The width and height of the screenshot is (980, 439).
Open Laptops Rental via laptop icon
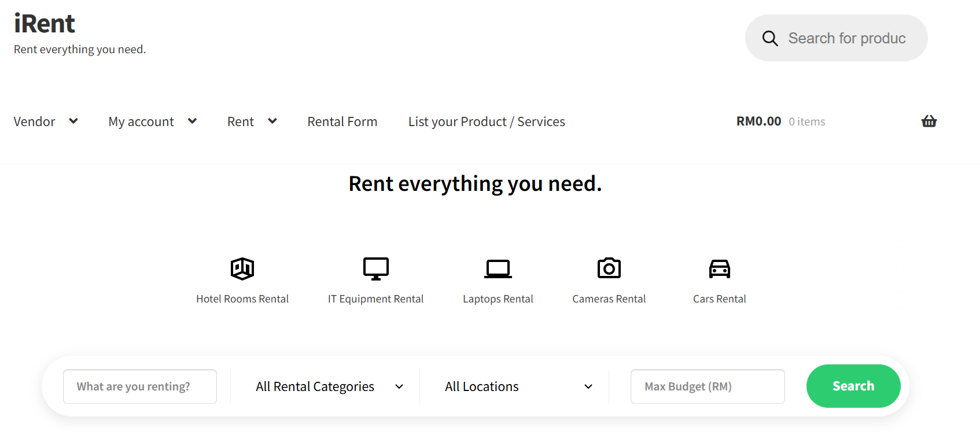point(498,268)
